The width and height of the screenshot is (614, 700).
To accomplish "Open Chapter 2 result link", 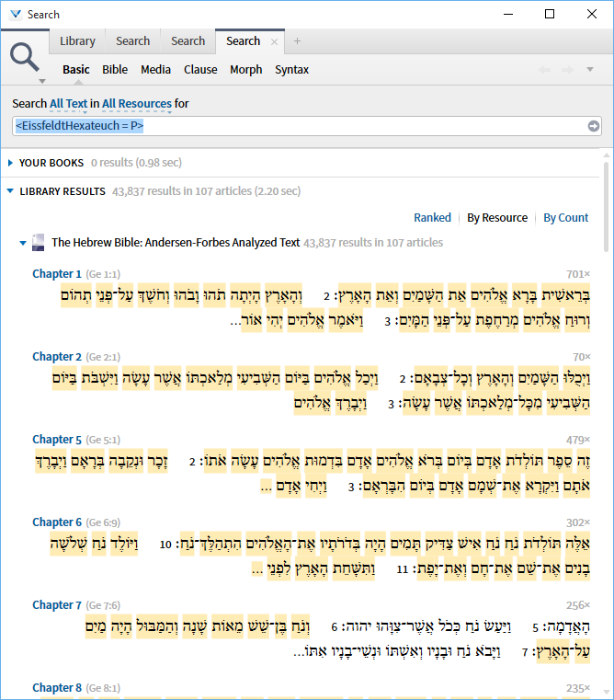I will [57, 357].
